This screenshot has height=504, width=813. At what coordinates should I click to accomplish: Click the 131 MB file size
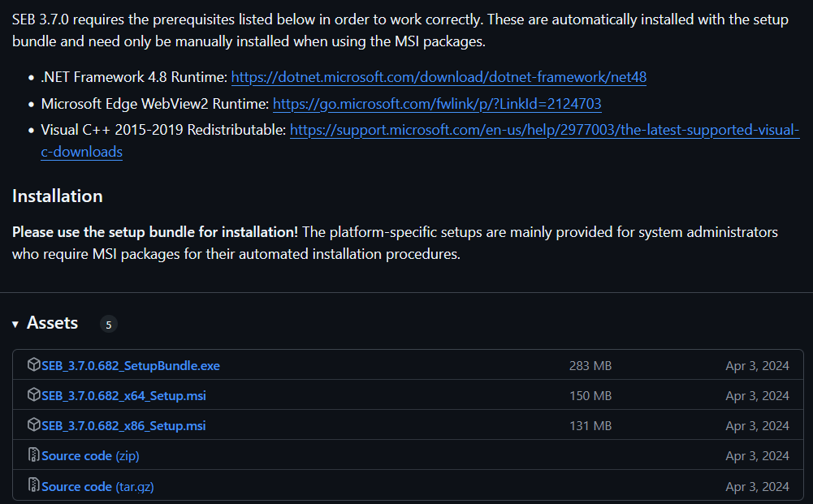(x=590, y=426)
